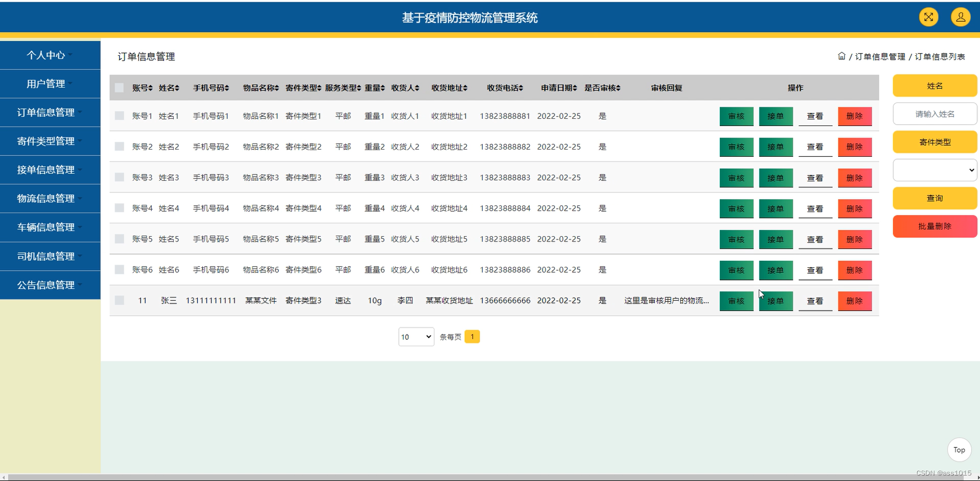Open 车辆信息管理 in the sidebar

(x=50, y=227)
